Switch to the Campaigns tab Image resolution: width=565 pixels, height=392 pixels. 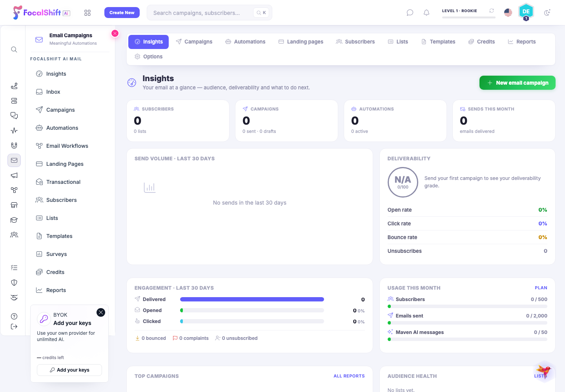194,42
